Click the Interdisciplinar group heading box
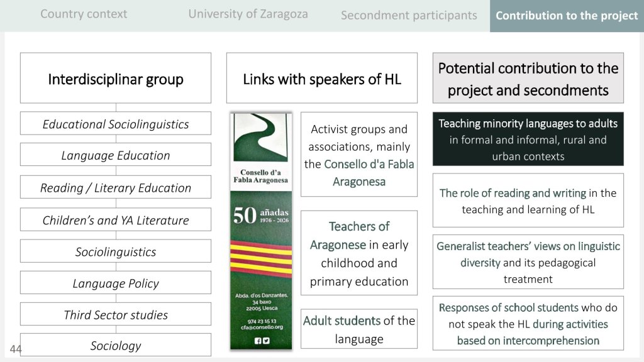The image size is (644, 362). pyautogui.click(x=116, y=79)
